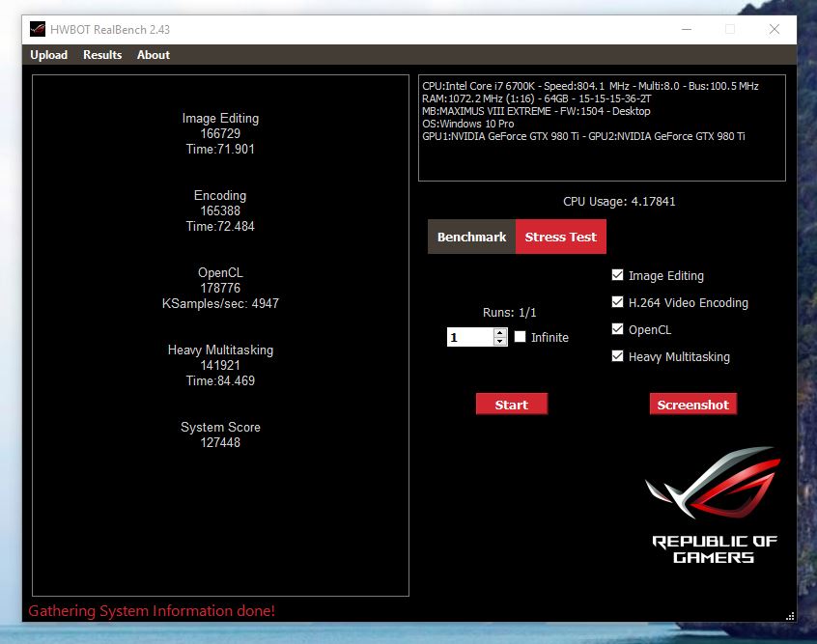
Task: Click the Time:84.469 value
Action: (220, 380)
